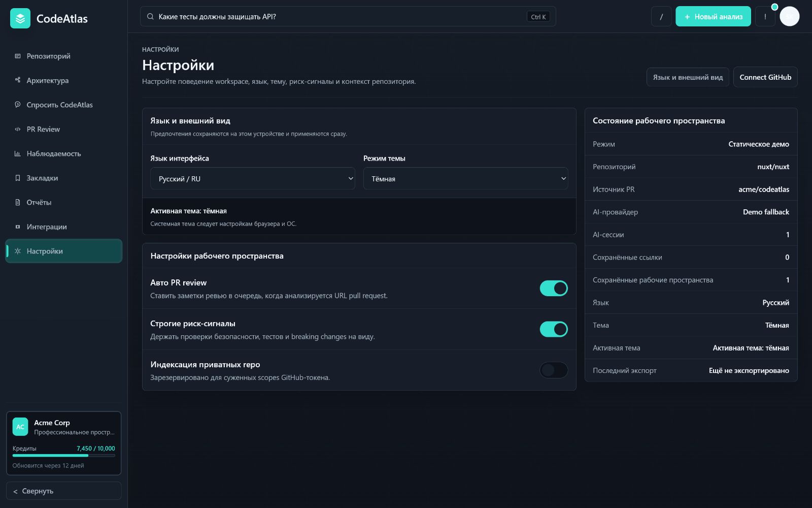Open the Репозиторий menu item

tap(63, 56)
